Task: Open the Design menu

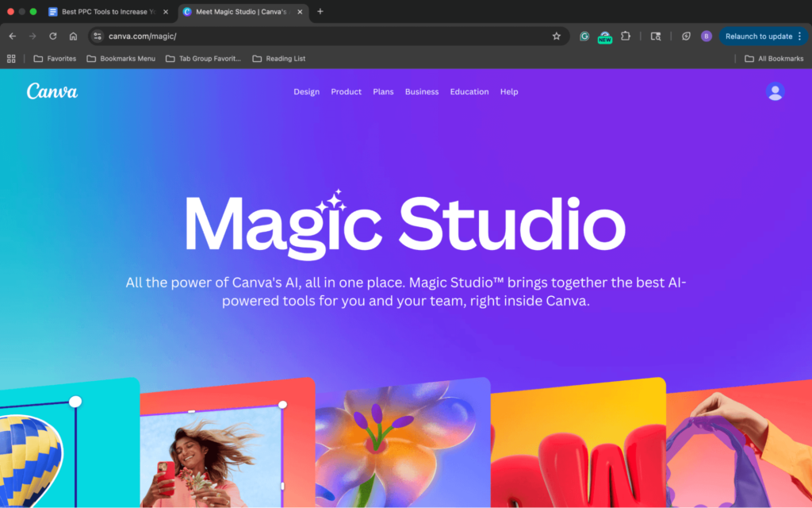Action: [307, 92]
